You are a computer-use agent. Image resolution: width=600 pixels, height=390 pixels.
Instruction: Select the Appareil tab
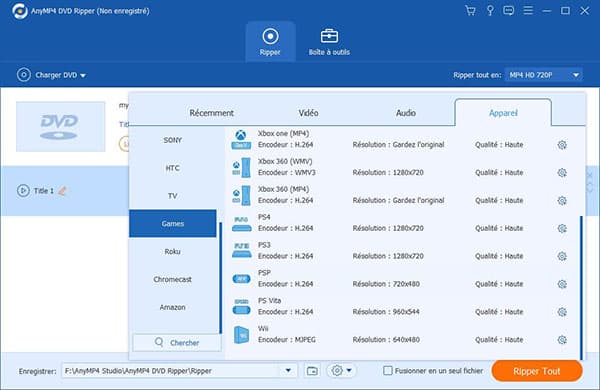(503, 113)
